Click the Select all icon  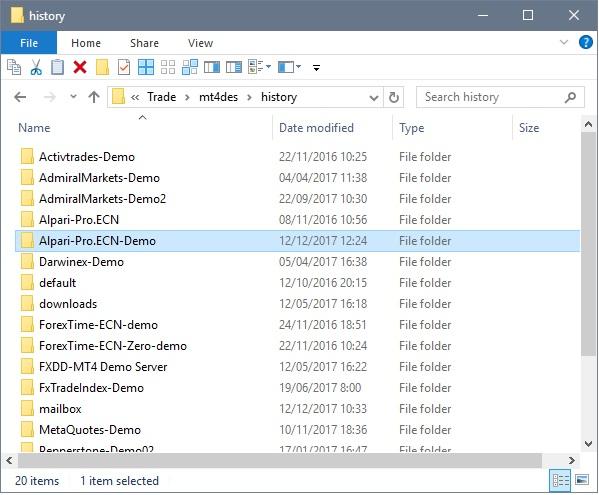point(146,67)
